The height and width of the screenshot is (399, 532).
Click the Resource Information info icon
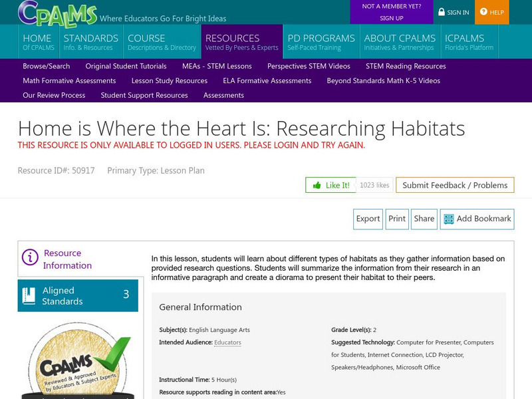[x=30, y=257]
